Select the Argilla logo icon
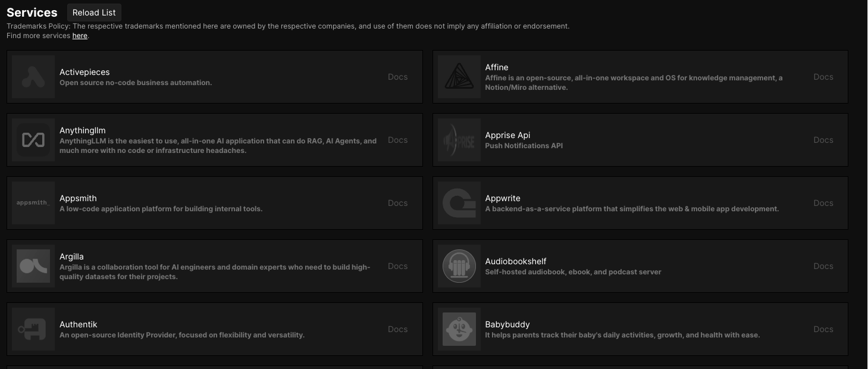Image resolution: width=868 pixels, height=369 pixels. [x=33, y=266]
